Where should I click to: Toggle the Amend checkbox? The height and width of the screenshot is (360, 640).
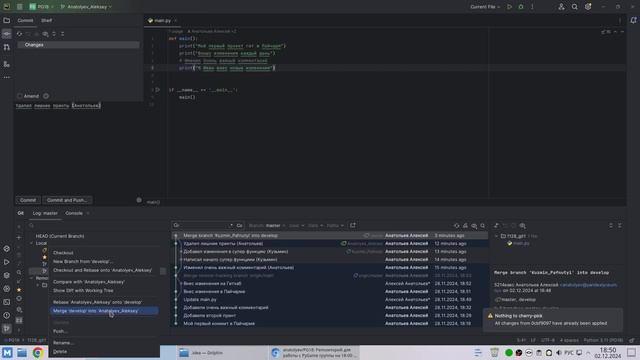pyautogui.click(x=20, y=96)
